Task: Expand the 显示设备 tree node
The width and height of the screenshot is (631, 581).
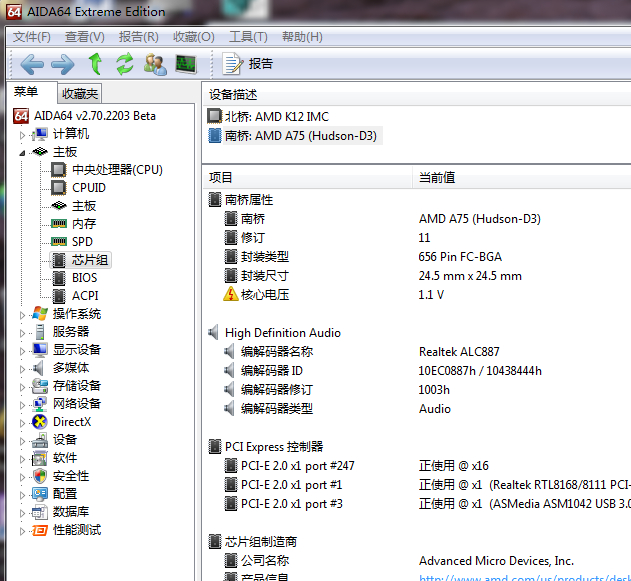Action: (22, 351)
